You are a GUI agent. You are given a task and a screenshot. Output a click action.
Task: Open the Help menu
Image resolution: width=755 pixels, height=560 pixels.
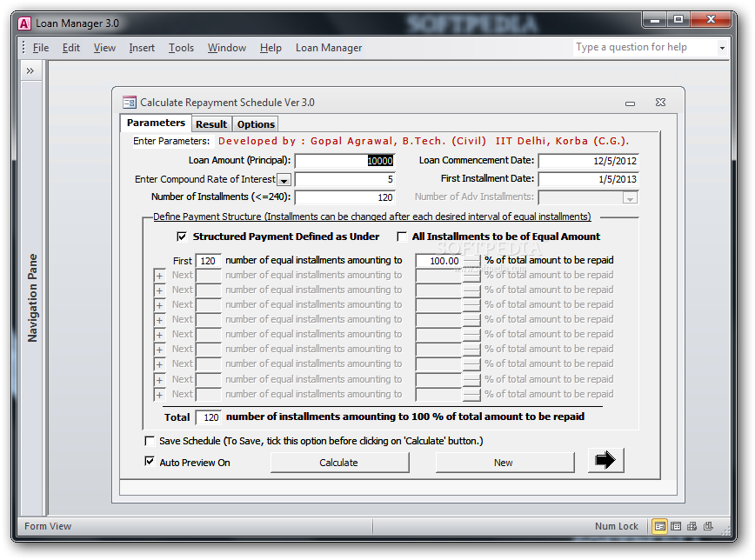pos(271,48)
